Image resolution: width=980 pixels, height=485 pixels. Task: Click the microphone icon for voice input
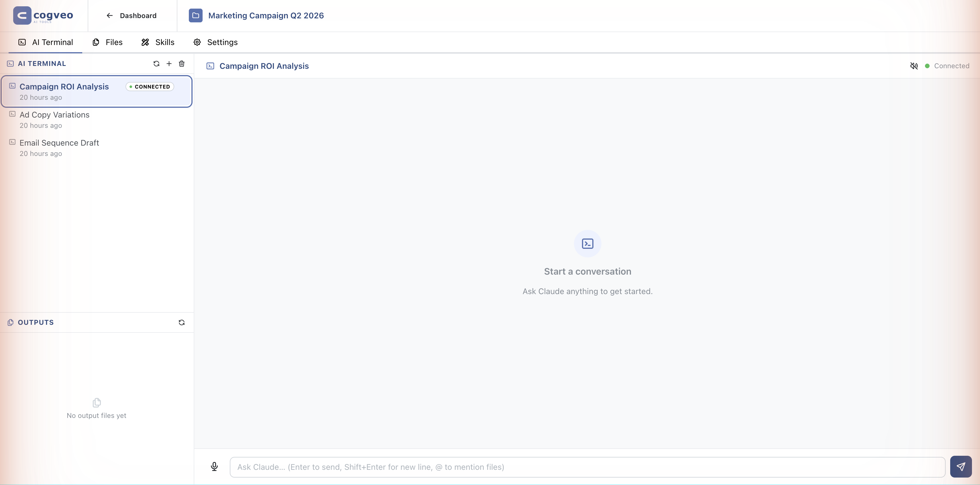coord(214,467)
